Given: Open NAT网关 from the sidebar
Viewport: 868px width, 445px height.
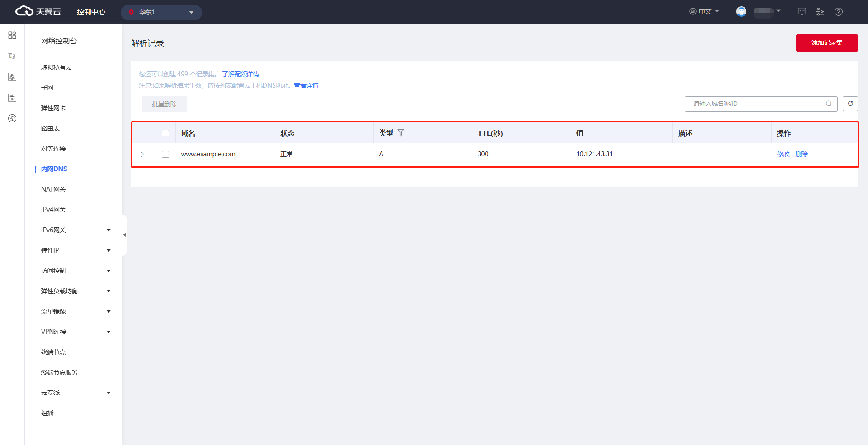Looking at the screenshot, I should click(53, 189).
